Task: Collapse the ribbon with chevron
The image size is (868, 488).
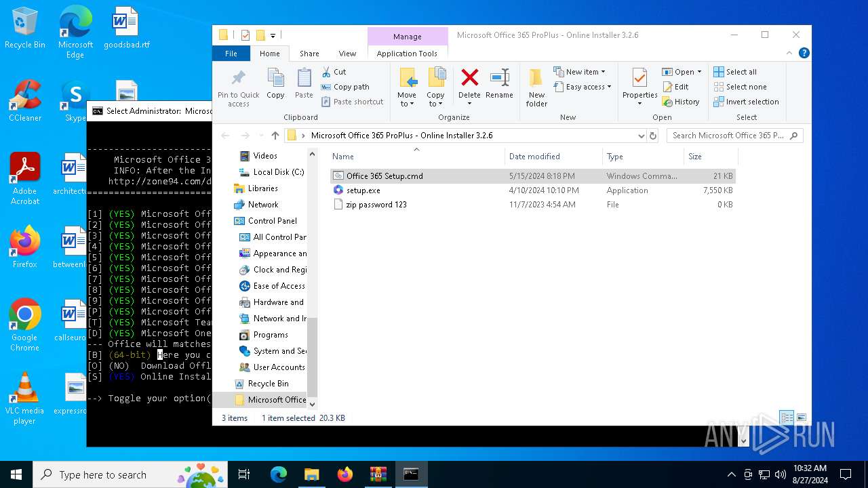Action: coord(789,53)
